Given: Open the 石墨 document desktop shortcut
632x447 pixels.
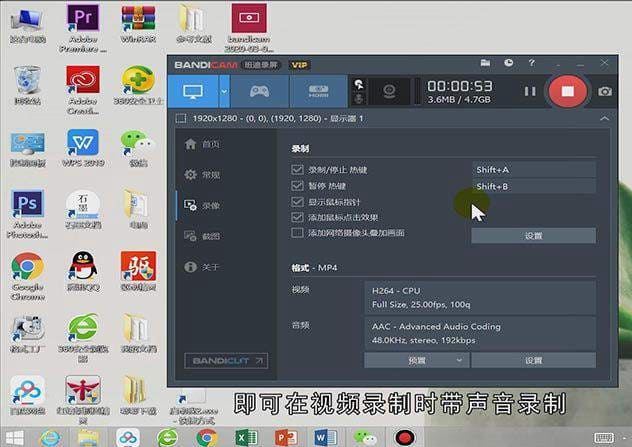Looking at the screenshot, I should pos(83,210).
